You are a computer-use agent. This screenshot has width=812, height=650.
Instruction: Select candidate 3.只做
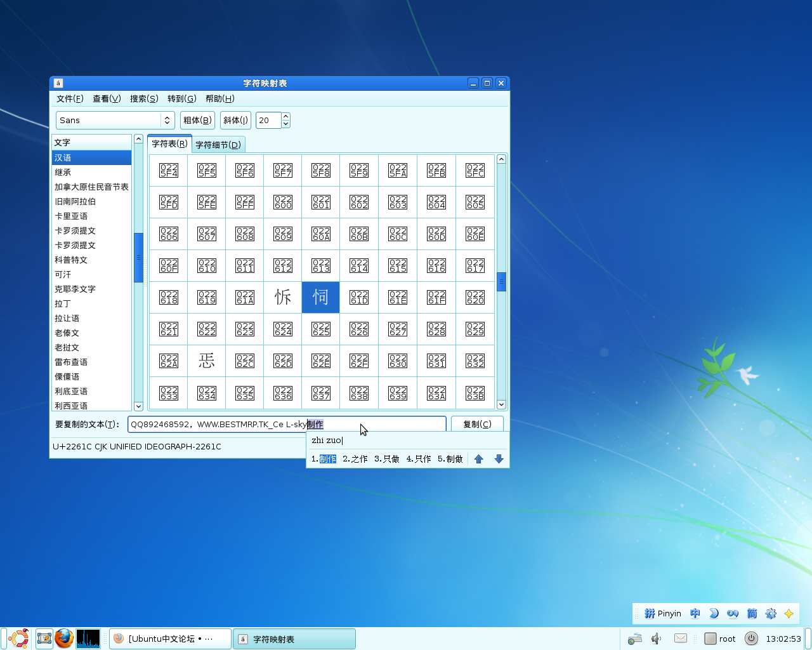pos(387,459)
